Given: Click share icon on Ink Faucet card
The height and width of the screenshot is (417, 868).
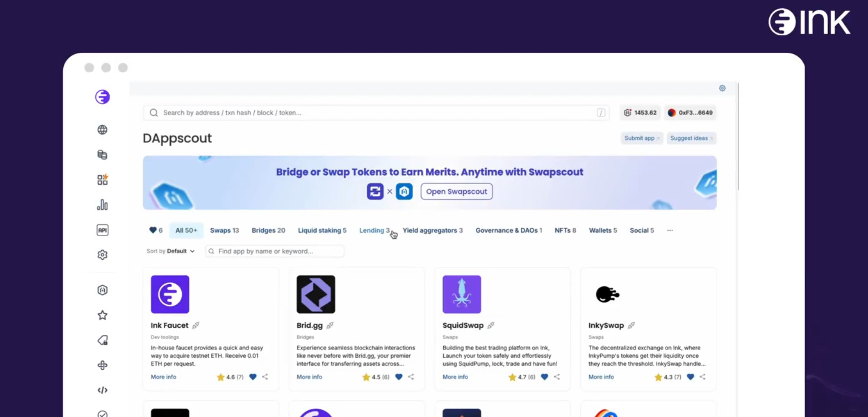Looking at the screenshot, I should click(265, 377).
